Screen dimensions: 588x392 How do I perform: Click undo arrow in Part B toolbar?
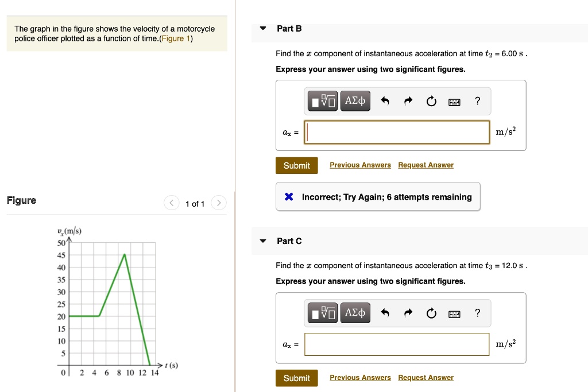point(385,102)
